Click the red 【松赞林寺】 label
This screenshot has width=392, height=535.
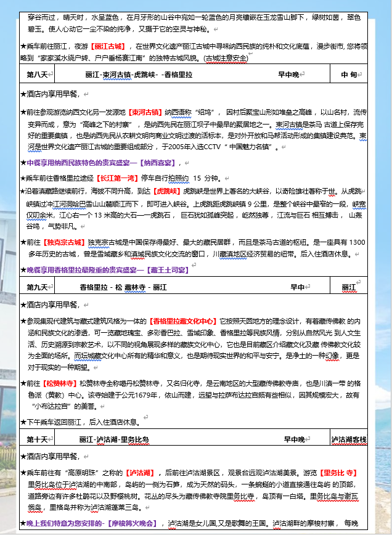tap(60, 383)
